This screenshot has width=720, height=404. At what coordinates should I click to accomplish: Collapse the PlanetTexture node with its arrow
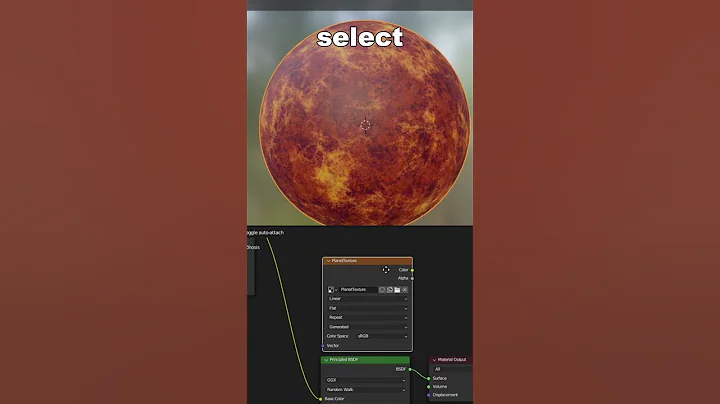pos(328,261)
